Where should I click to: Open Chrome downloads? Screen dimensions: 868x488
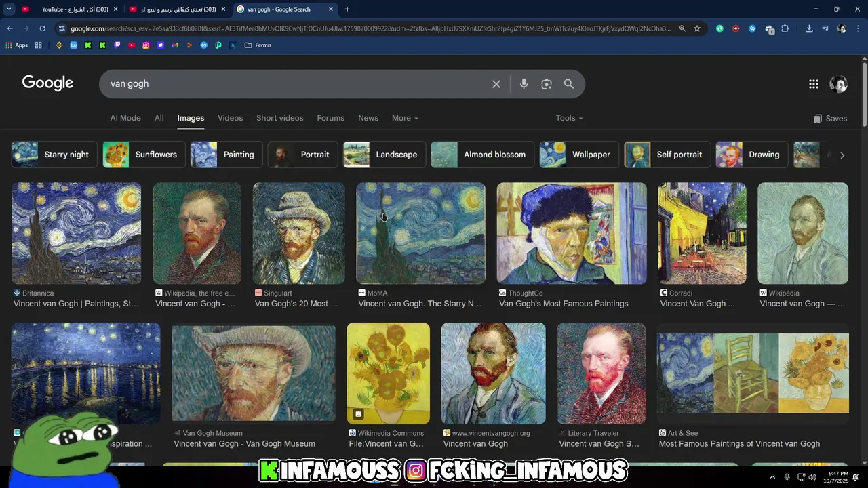(809, 28)
